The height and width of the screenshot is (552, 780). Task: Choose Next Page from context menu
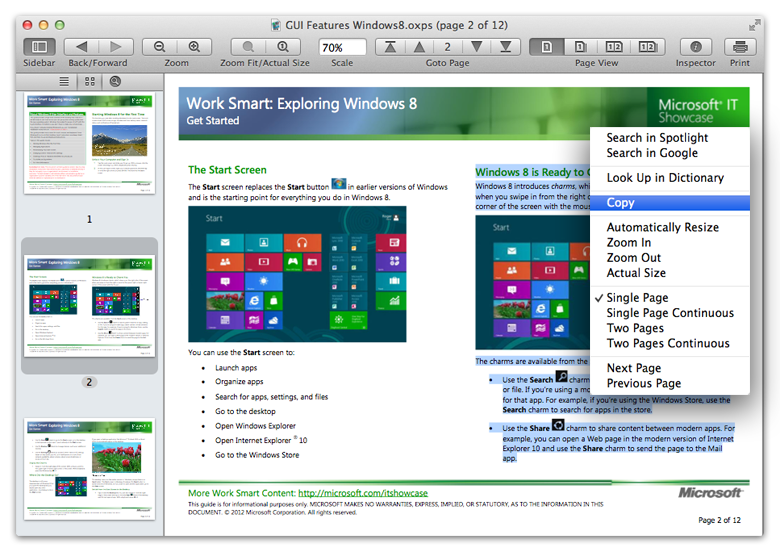coord(633,368)
